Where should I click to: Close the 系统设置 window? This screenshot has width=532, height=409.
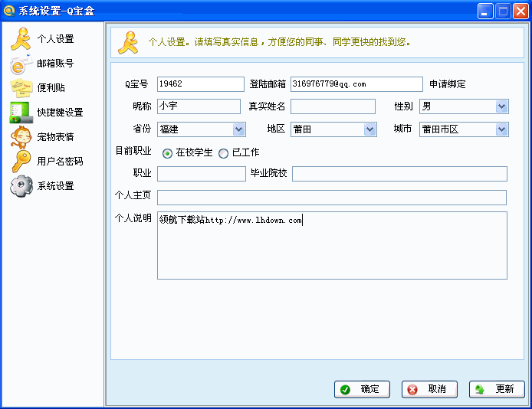coord(521,11)
